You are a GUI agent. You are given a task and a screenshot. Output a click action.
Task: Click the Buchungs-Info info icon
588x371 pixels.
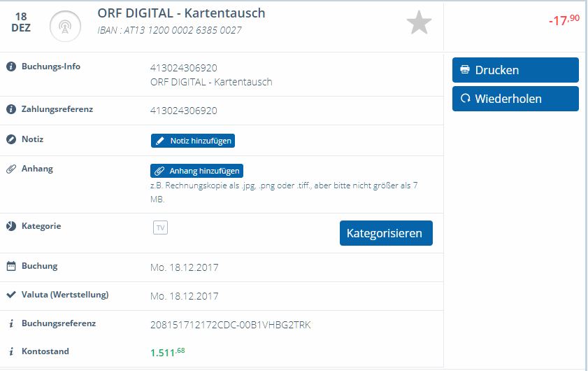(11, 66)
